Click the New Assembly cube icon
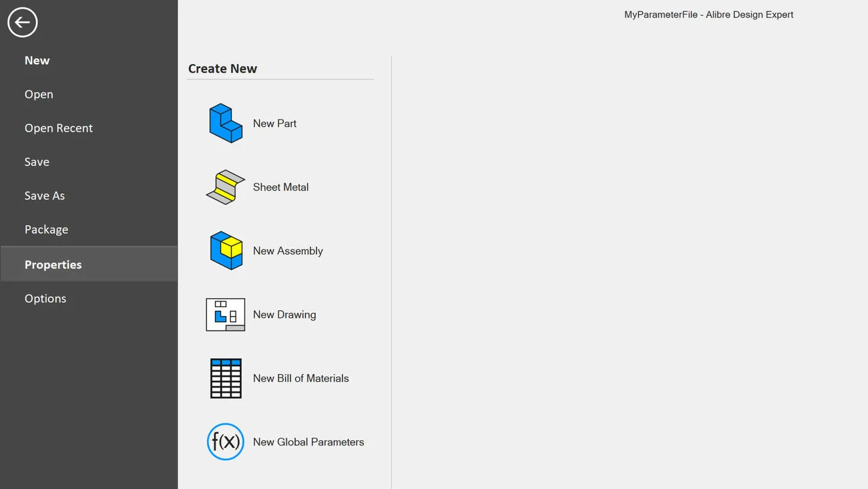This screenshot has width=868, height=489. pyautogui.click(x=226, y=251)
